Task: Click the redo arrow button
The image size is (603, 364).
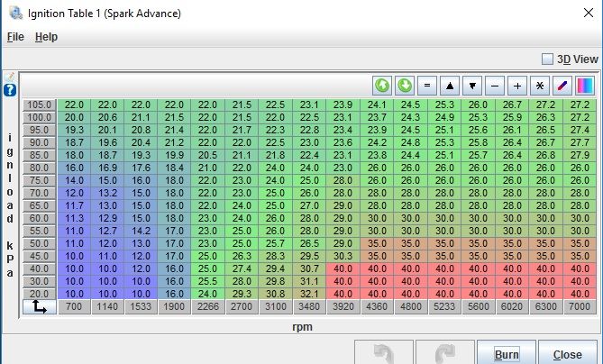Action: click(445, 353)
